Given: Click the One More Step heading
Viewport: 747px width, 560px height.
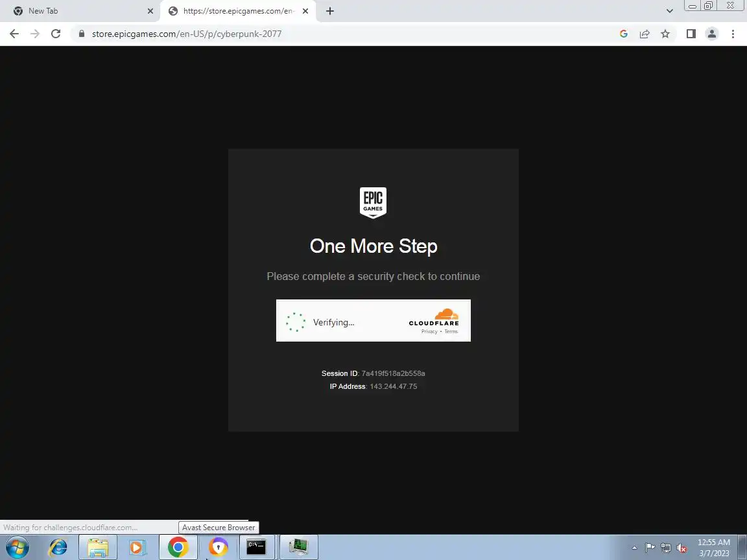Looking at the screenshot, I should 373,246.
